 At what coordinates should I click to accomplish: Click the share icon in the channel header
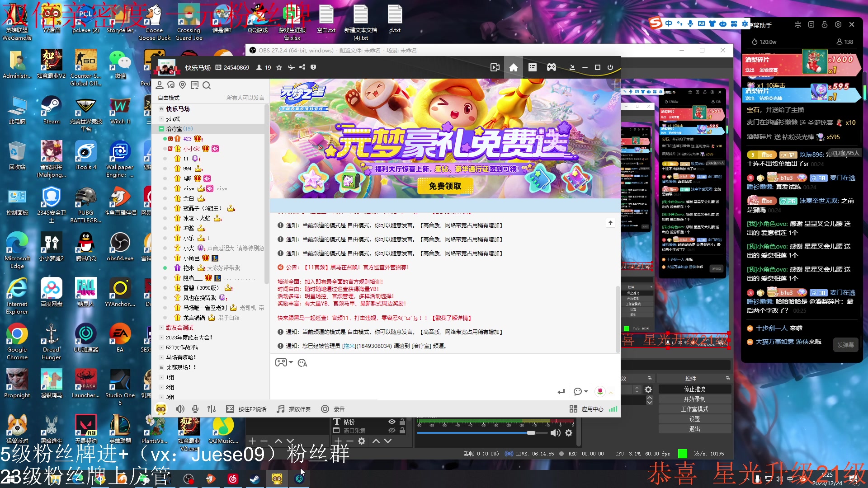pos(302,67)
